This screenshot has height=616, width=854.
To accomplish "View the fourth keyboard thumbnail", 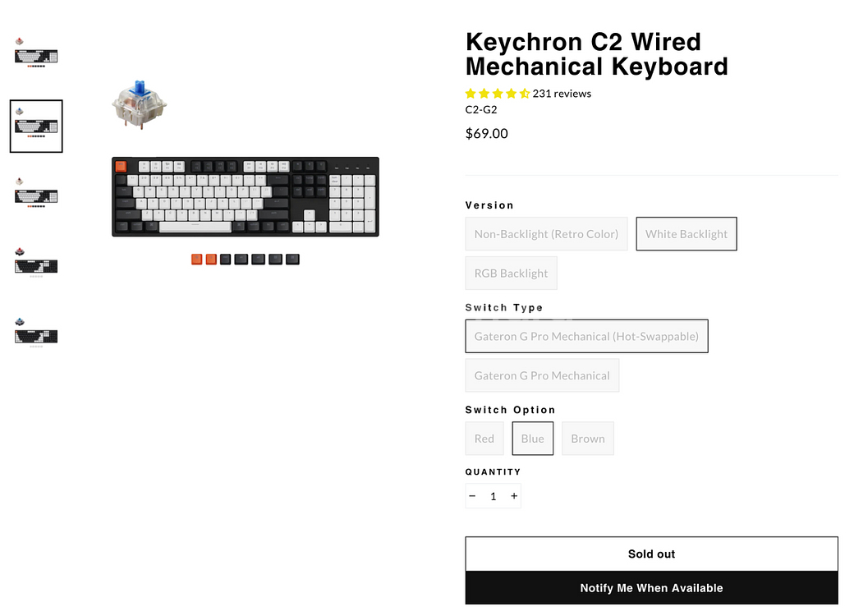I will (36, 263).
